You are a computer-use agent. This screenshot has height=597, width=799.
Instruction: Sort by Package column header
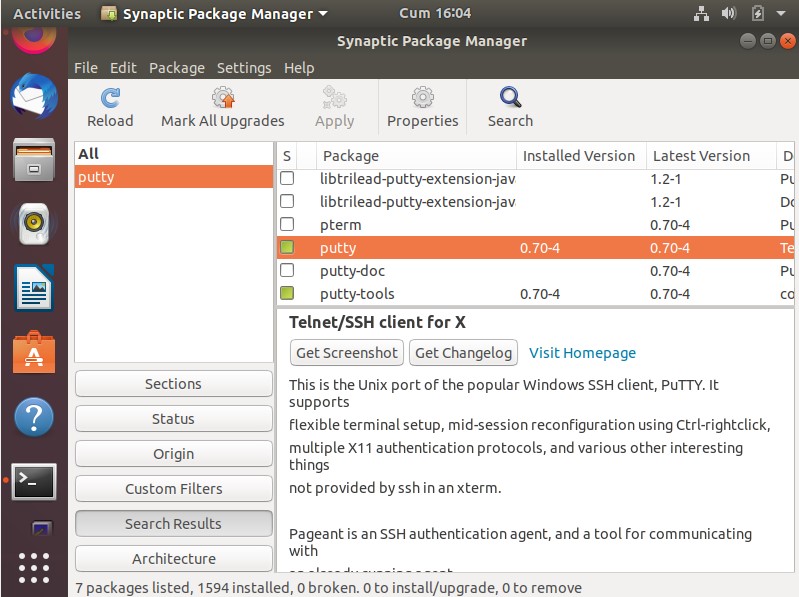(x=416, y=155)
